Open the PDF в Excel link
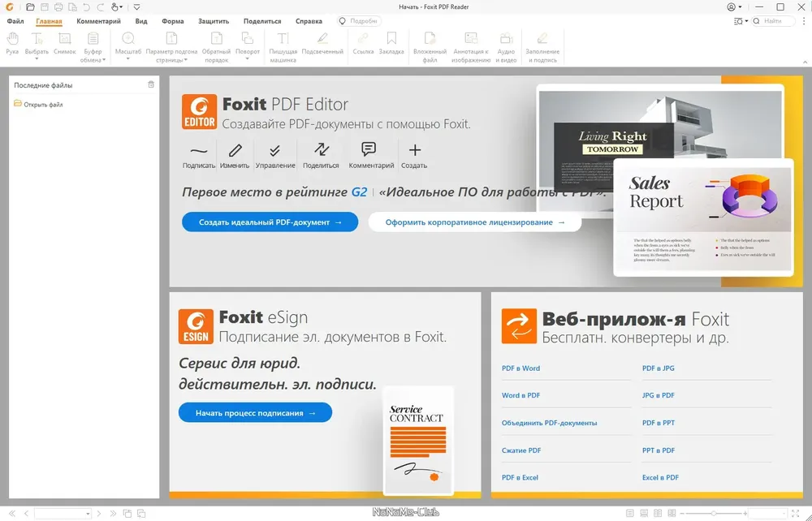812x521 pixels. 520,477
